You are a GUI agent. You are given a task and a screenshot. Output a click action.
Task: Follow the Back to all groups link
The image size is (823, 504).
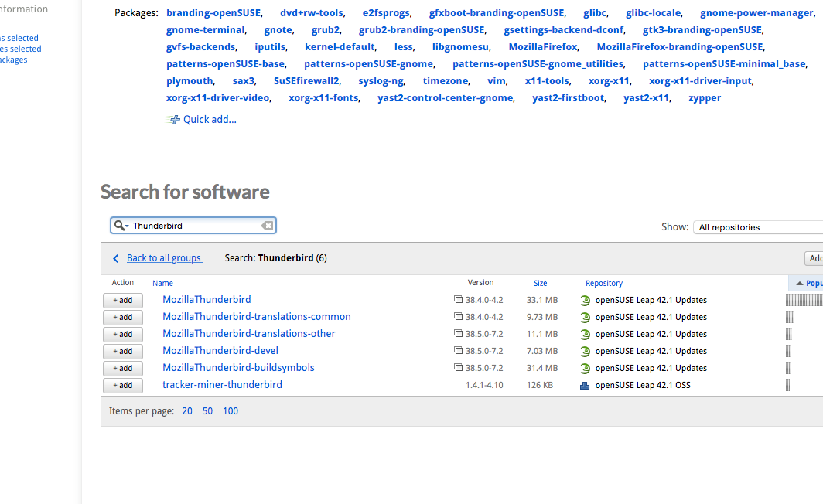(x=164, y=258)
